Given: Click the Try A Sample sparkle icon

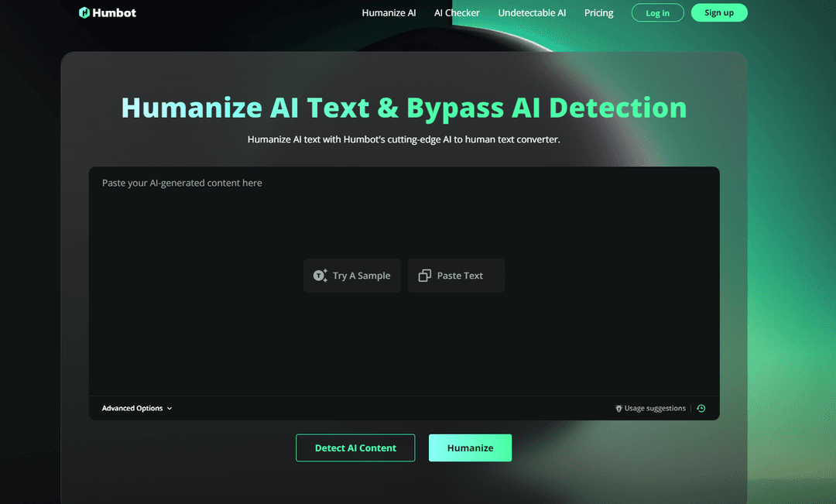Looking at the screenshot, I should [320, 275].
